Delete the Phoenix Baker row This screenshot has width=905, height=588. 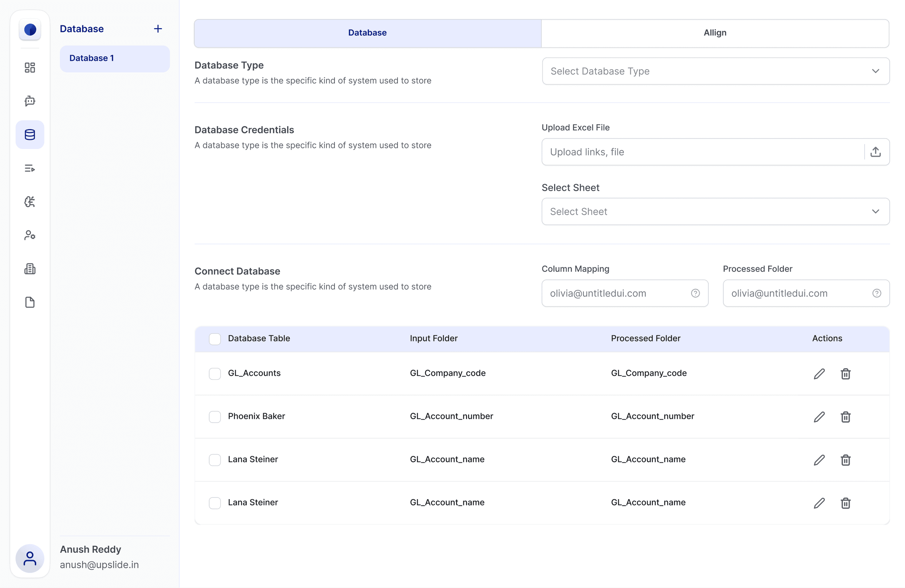(845, 417)
